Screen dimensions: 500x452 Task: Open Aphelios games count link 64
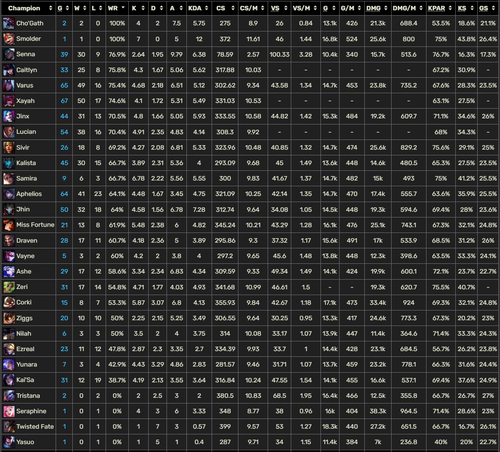point(64,194)
